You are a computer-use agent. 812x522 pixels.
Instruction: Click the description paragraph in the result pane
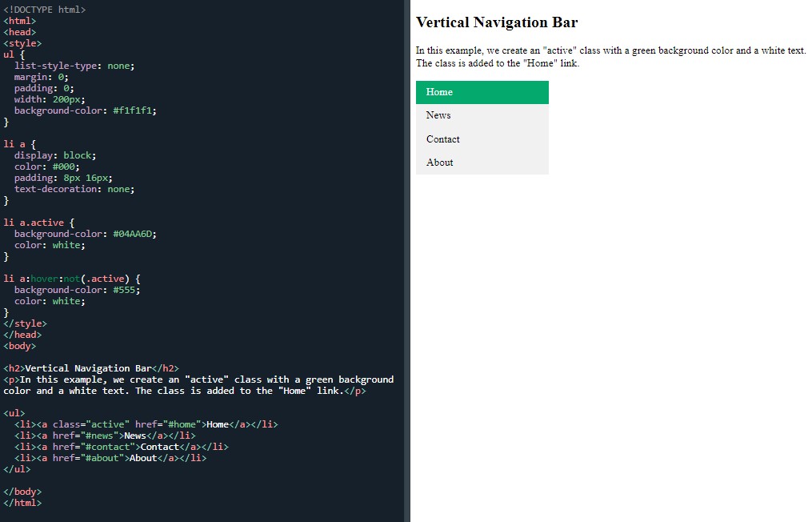(610, 57)
